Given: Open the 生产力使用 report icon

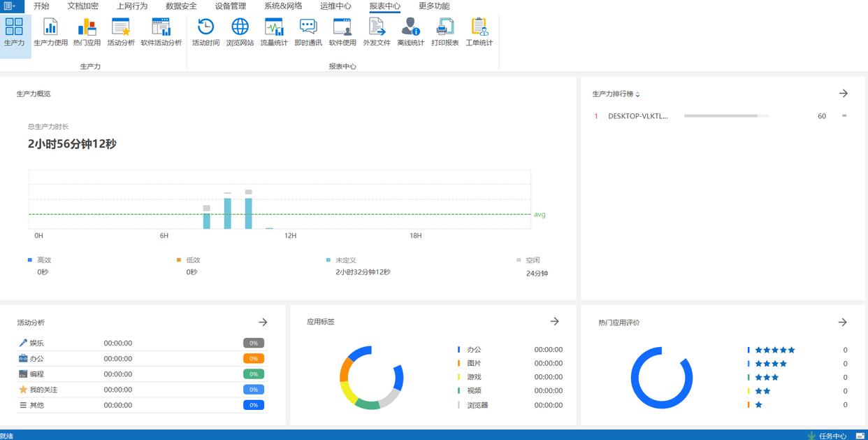Looking at the screenshot, I should (51, 32).
